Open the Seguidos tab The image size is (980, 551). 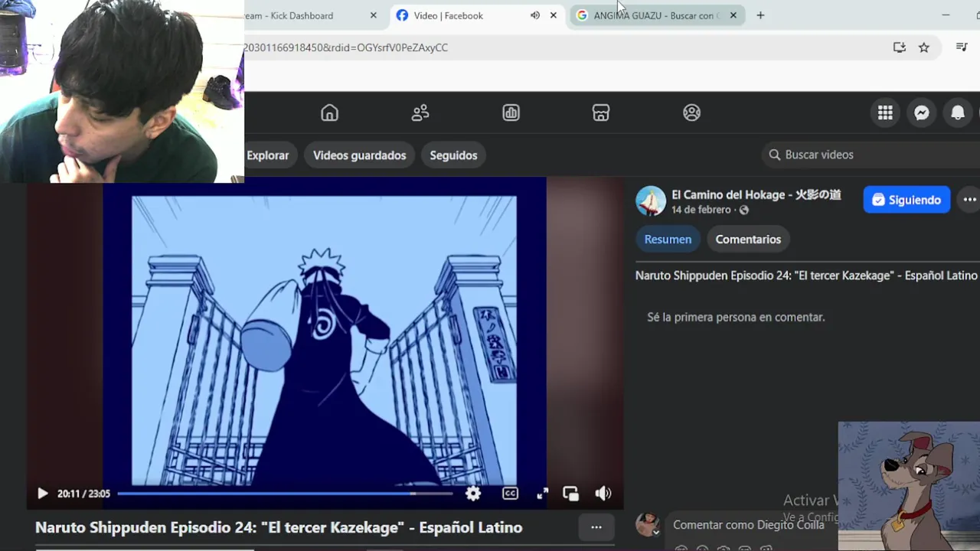[453, 155]
